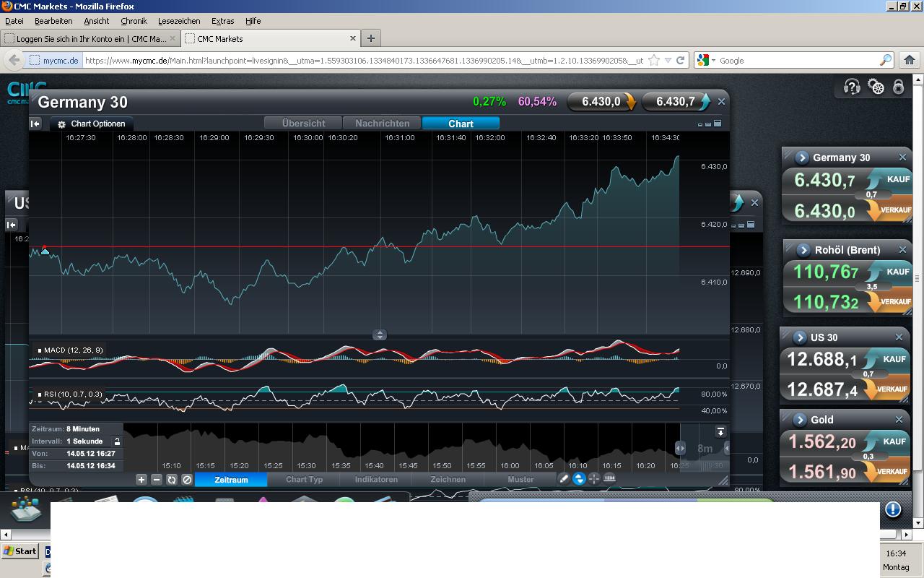Toggle the expand handle between chart and MACD

tap(380, 335)
